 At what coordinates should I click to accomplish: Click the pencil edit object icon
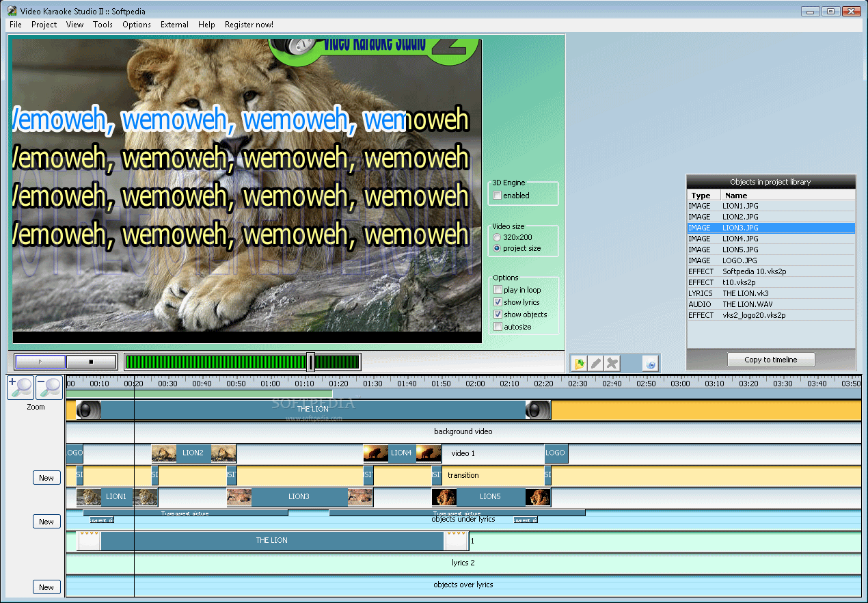596,363
